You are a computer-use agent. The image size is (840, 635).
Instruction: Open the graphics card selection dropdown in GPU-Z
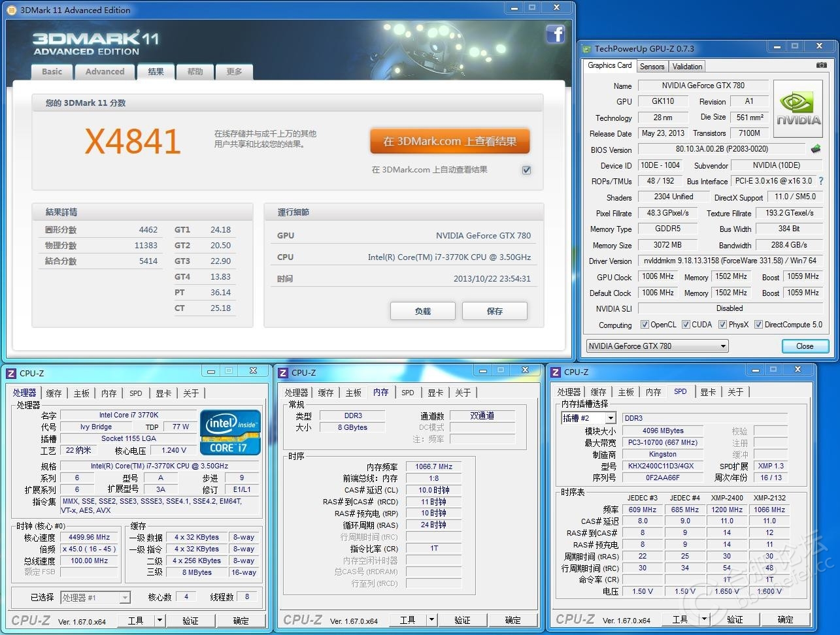click(657, 346)
